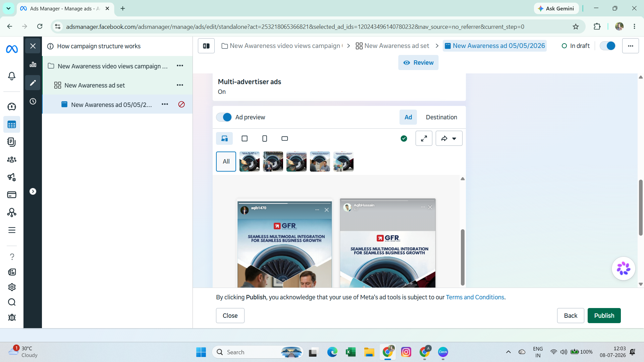Open the Help question mark icon

[12, 257]
